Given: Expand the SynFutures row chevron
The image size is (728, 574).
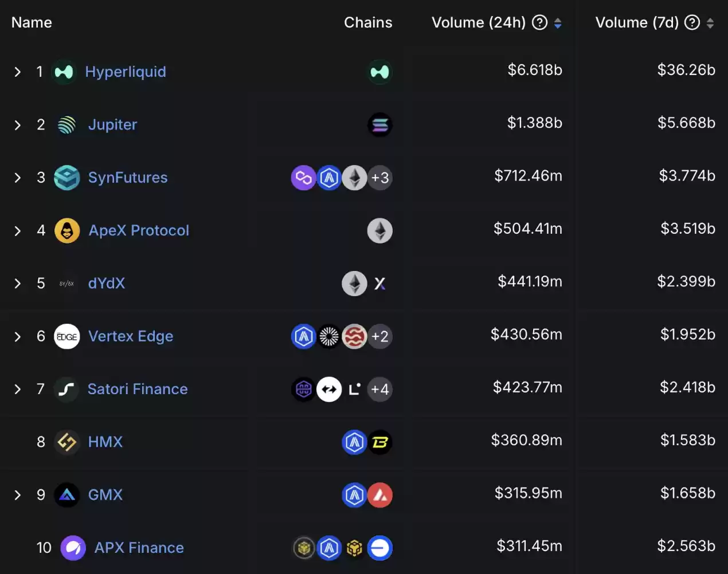Looking at the screenshot, I should 18,178.
